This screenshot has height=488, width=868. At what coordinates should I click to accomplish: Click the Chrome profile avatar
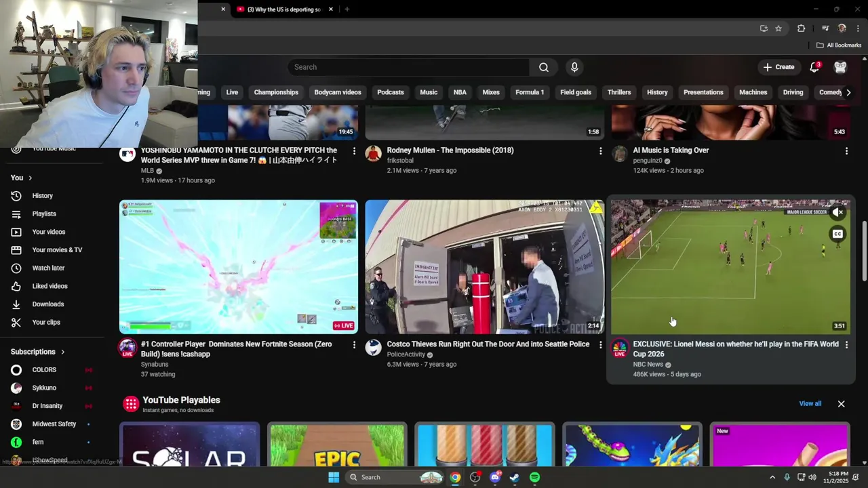tap(842, 28)
